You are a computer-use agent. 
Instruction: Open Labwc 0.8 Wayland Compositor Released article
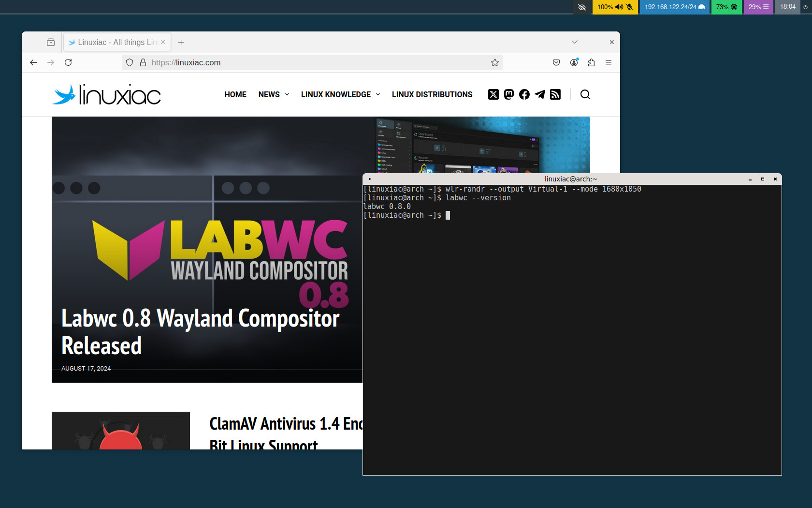click(x=200, y=332)
